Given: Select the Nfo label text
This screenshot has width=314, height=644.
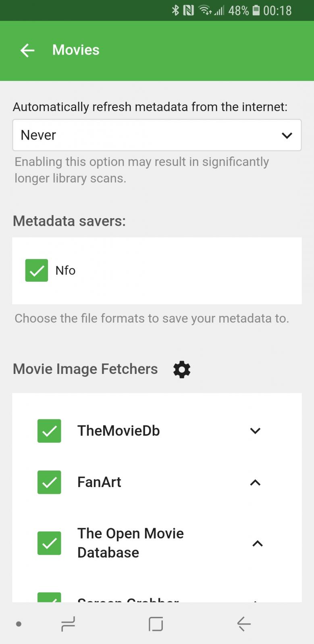Looking at the screenshot, I should tap(65, 270).
